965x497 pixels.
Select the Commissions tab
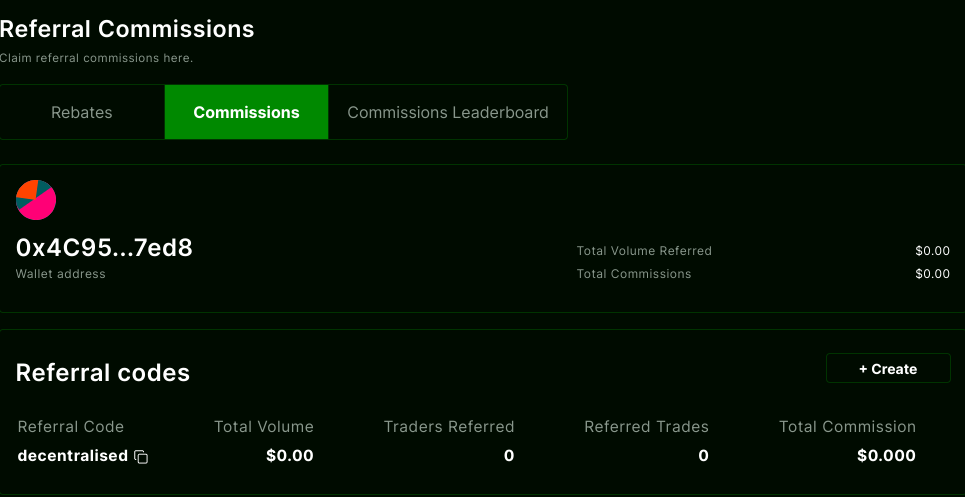click(x=246, y=113)
